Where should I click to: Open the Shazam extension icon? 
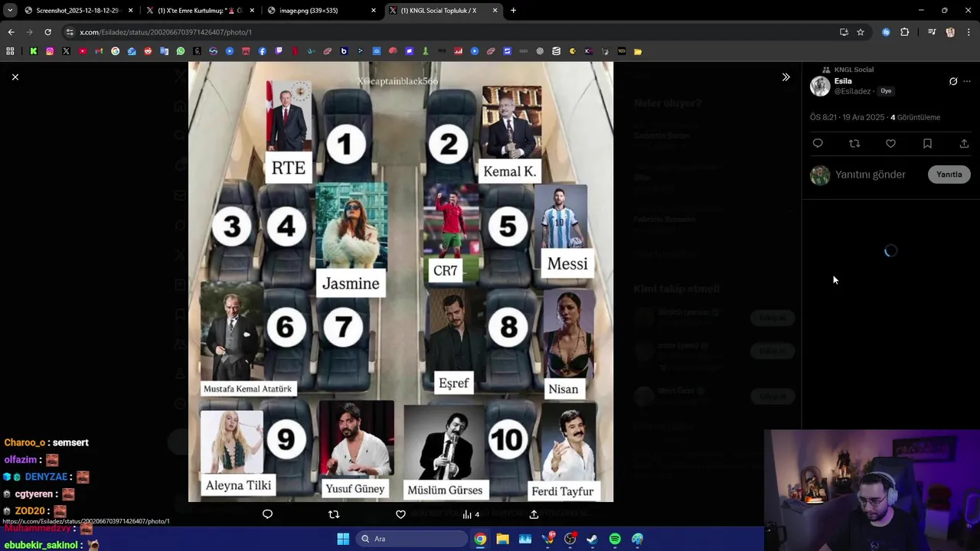886,32
